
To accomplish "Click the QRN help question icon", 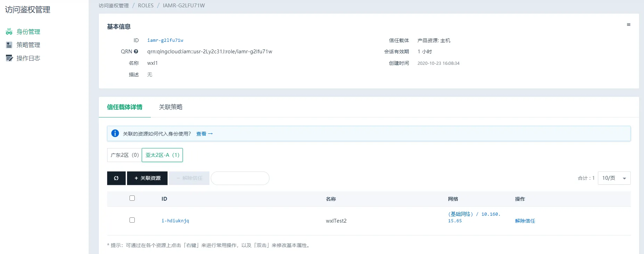I will 136,51.
